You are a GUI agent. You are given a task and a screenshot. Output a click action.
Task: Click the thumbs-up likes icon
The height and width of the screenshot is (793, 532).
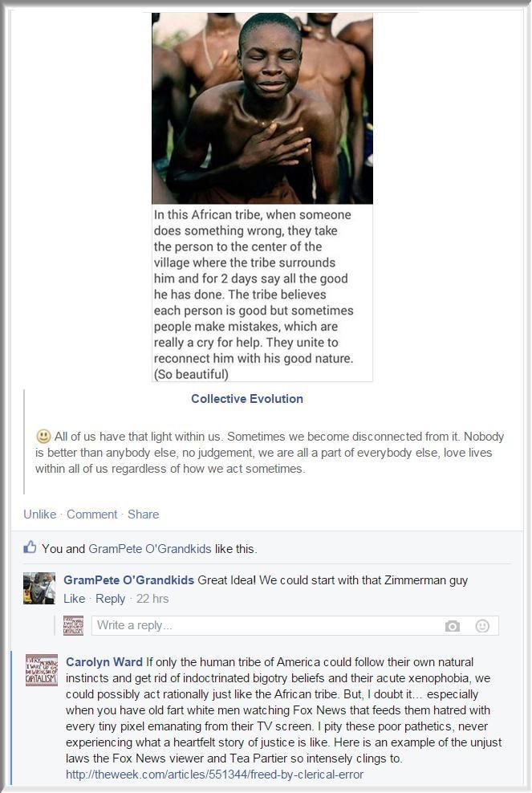[30, 547]
